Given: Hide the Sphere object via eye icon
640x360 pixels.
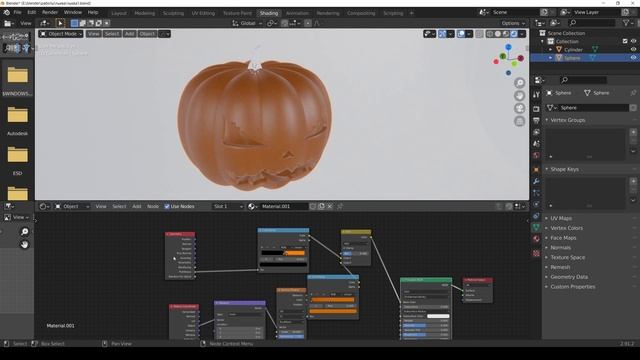Looking at the screenshot, I should 633,58.
